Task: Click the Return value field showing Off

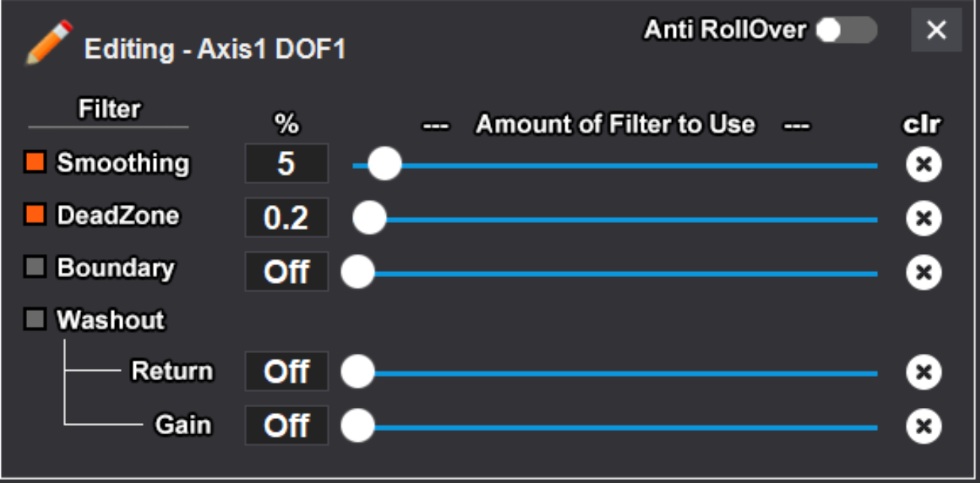Action: [x=286, y=371]
